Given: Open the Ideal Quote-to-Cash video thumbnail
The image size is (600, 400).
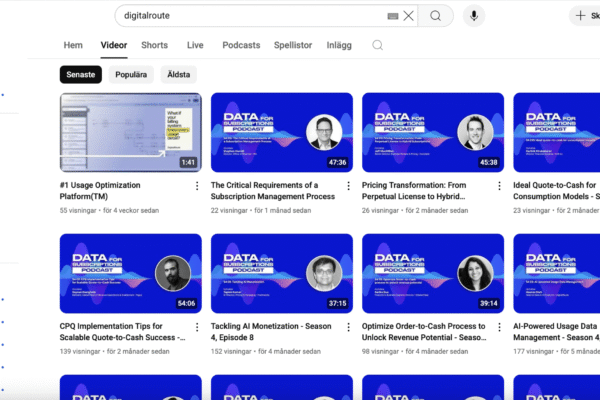Looking at the screenshot, I should click(556, 132).
